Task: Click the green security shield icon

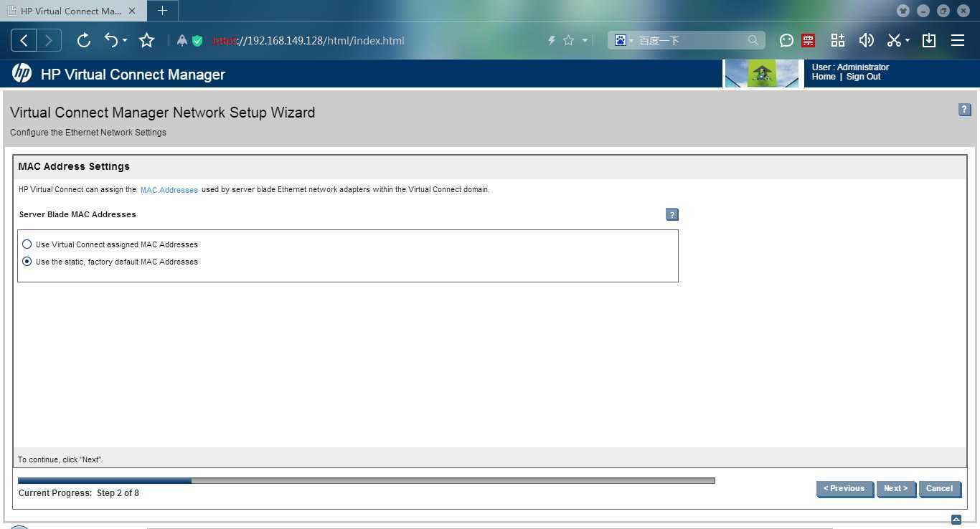Action: [x=197, y=41]
